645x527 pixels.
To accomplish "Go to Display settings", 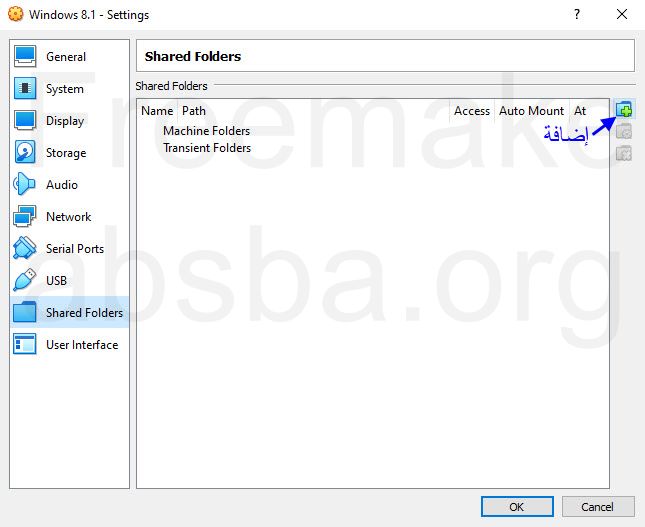I will click(x=70, y=121).
